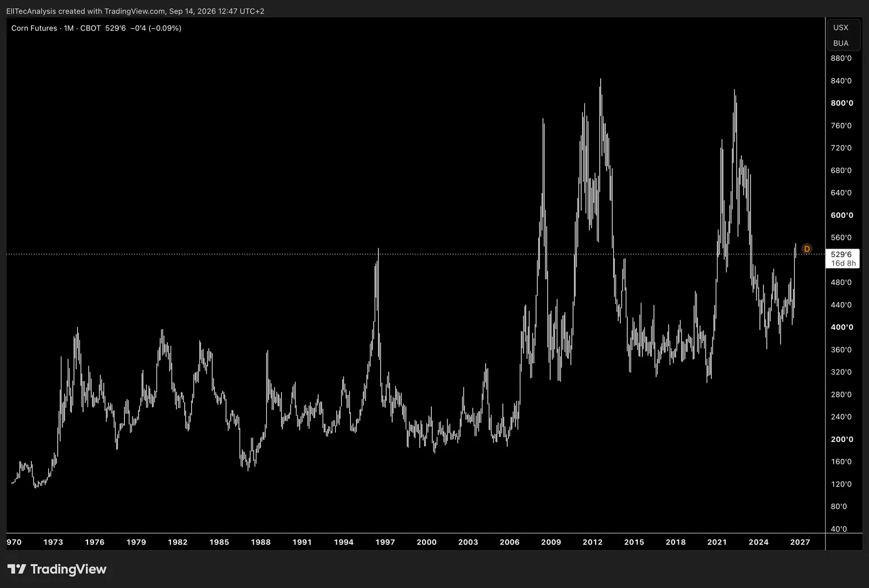Click the Corn Futures symbol title
The height and width of the screenshot is (588, 869).
(x=34, y=28)
